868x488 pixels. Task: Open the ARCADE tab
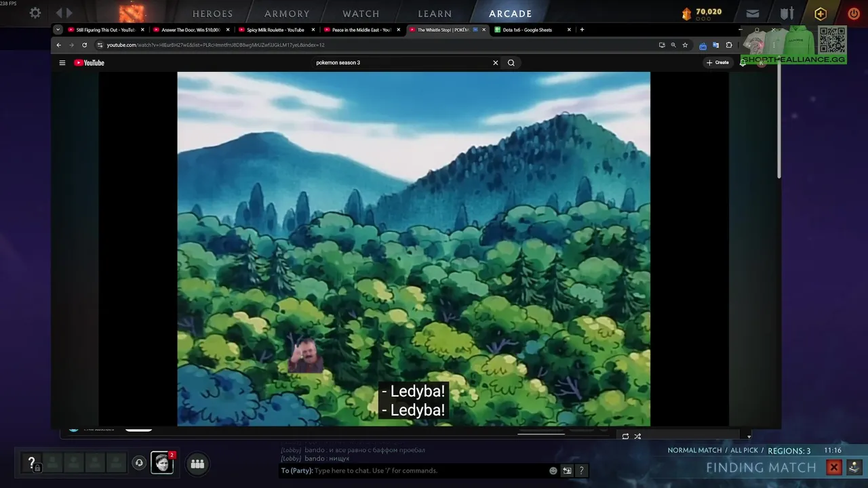click(x=510, y=14)
